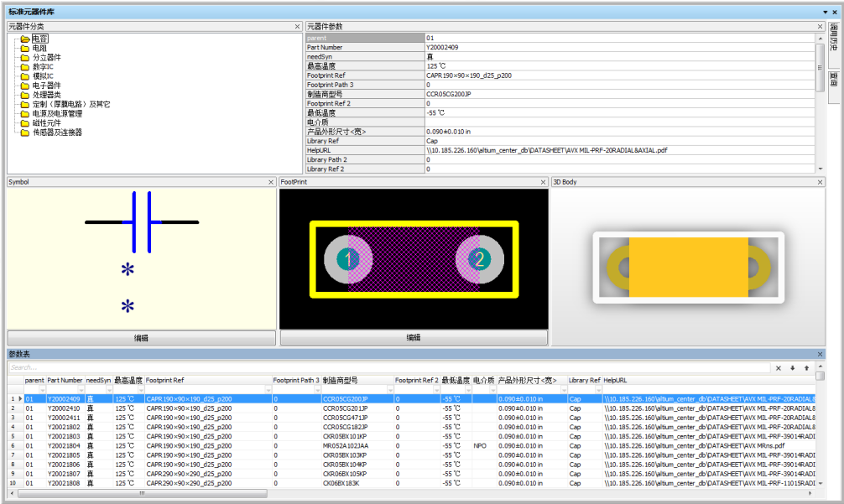
Task: Close the FootPrint preview panel
Action: coord(543,182)
